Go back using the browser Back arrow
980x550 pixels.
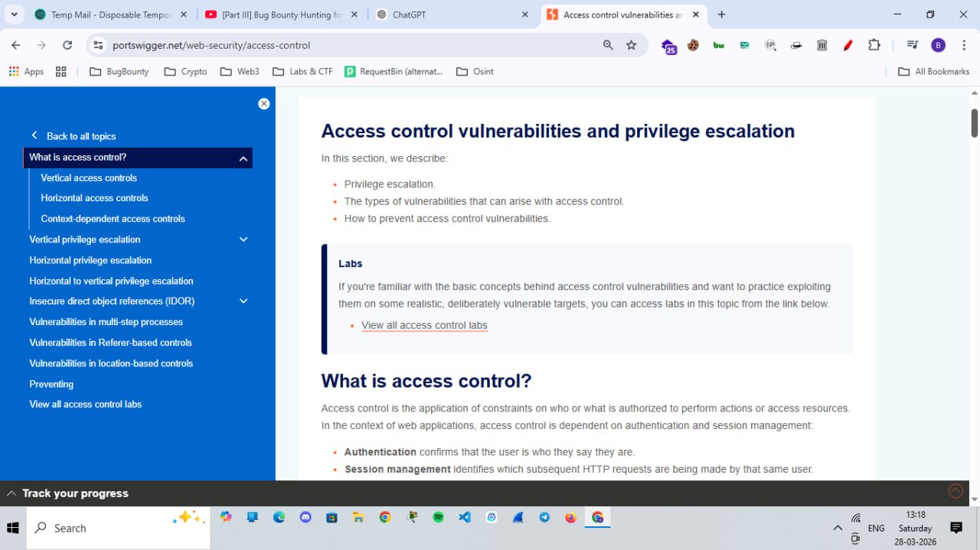16,45
